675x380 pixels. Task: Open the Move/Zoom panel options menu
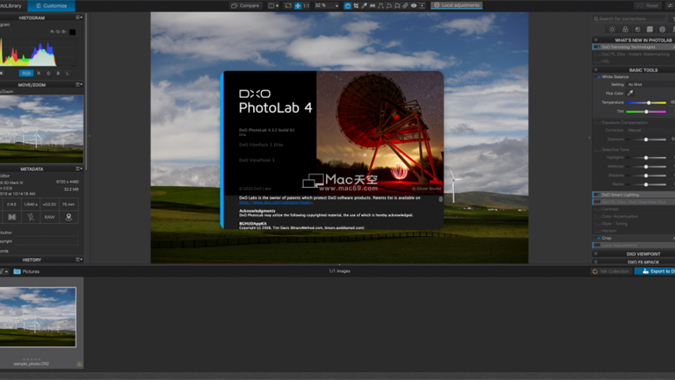(79, 85)
